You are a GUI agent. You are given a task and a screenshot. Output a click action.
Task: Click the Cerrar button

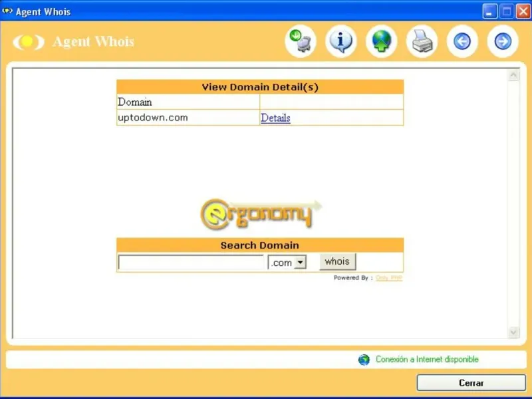pyautogui.click(x=471, y=383)
